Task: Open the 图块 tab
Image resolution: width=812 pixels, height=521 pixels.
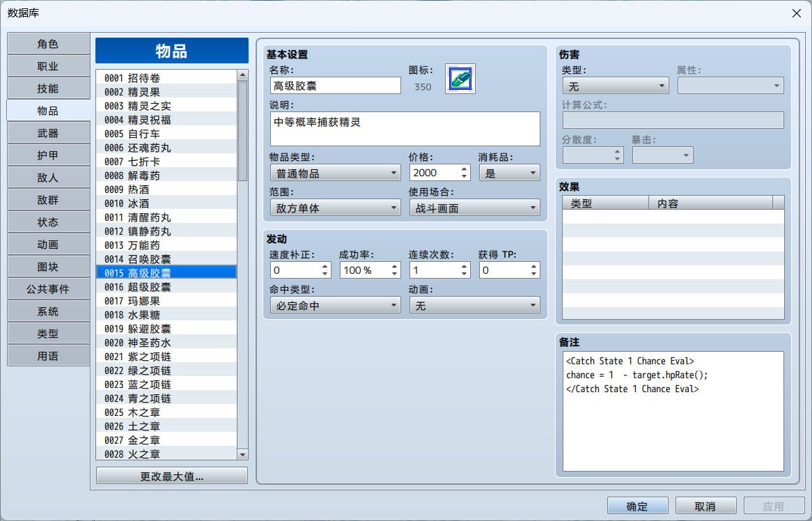Action: [48, 267]
